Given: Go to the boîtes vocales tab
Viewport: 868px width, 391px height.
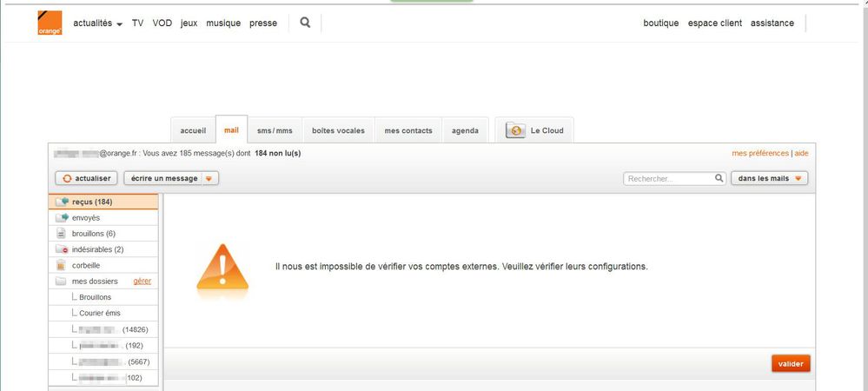Looking at the screenshot, I should click(x=338, y=130).
